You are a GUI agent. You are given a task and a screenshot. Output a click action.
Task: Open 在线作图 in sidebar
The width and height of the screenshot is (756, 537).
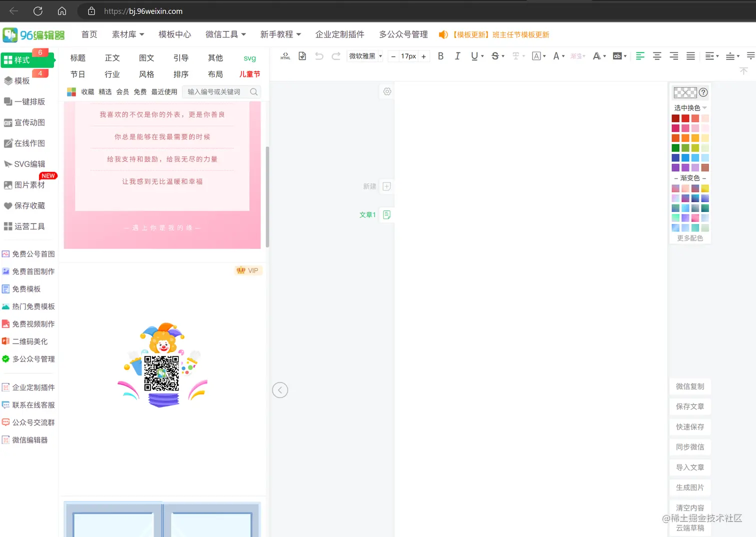(x=25, y=143)
